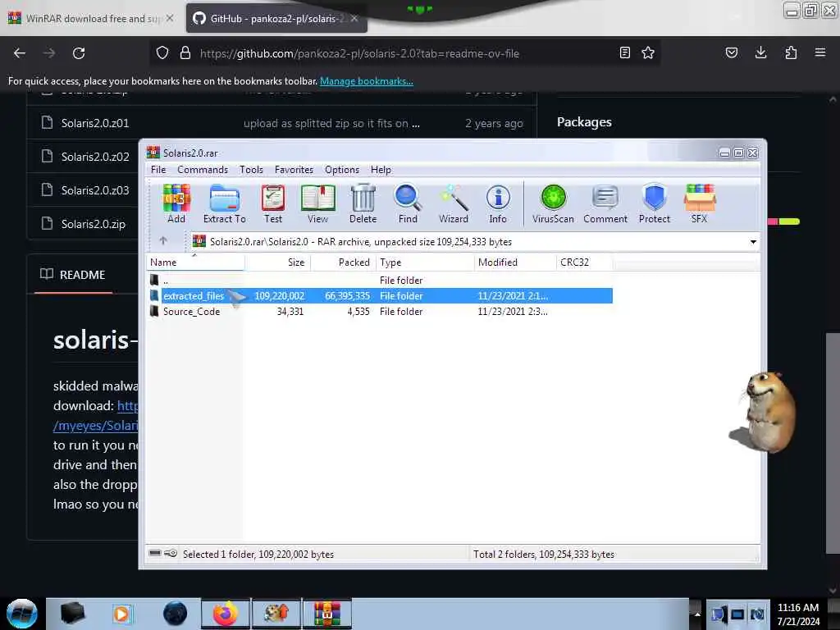Click the browser page vertical scrollbar
The image size is (840, 630).
tap(833, 442)
